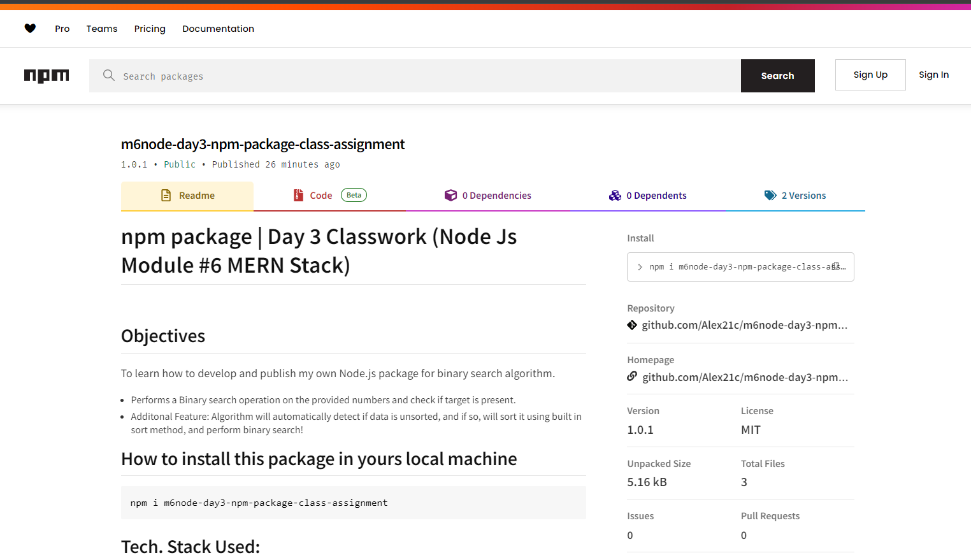
Task: Click the homepage link chain icon
Action: tap(632, 377)
